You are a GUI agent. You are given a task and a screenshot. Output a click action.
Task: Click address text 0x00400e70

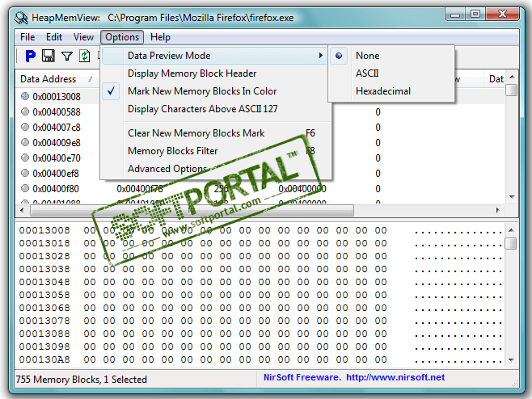pos(57,158)
